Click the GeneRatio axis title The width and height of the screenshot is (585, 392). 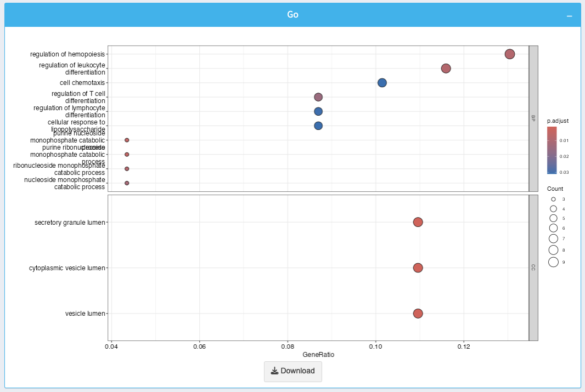point(319,355)
